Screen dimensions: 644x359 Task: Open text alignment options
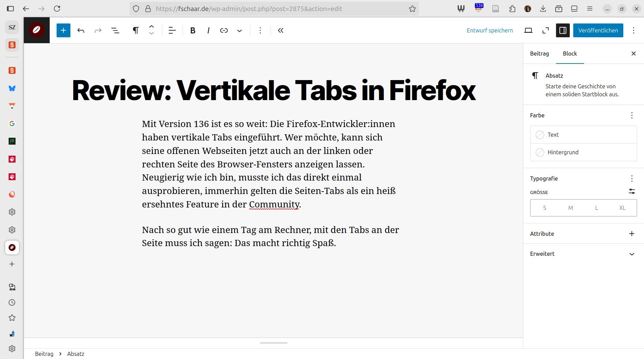pos(172,30)
